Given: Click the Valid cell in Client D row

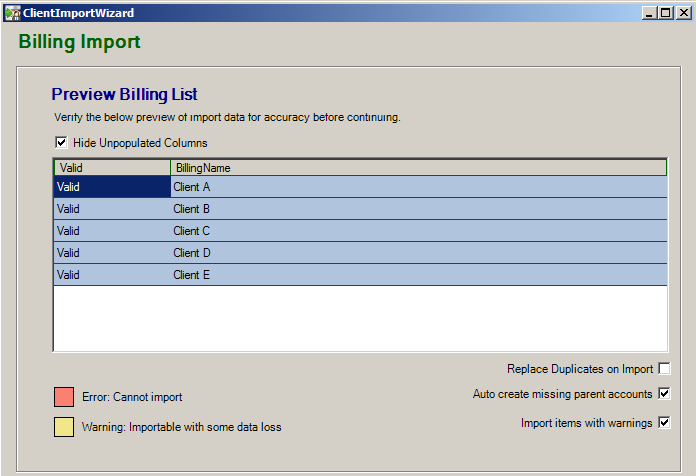Looking at the screenshot, I should click(112, 253).
